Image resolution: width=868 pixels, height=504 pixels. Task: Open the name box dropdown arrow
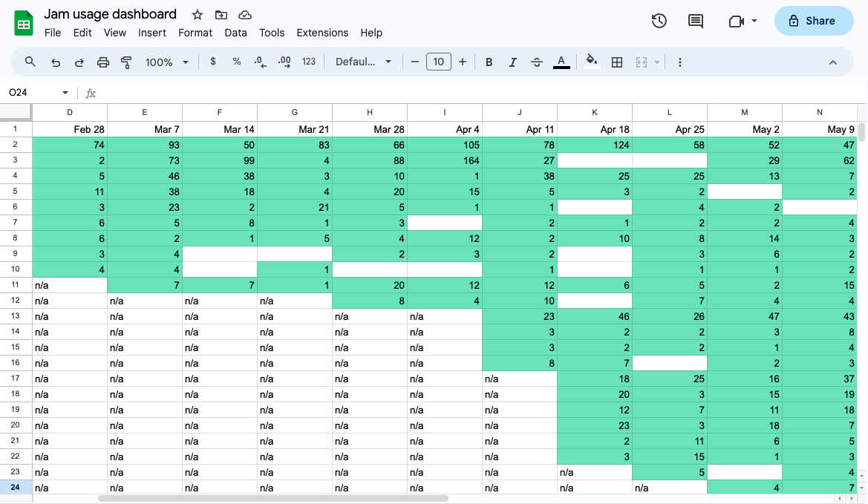(65, 92)
